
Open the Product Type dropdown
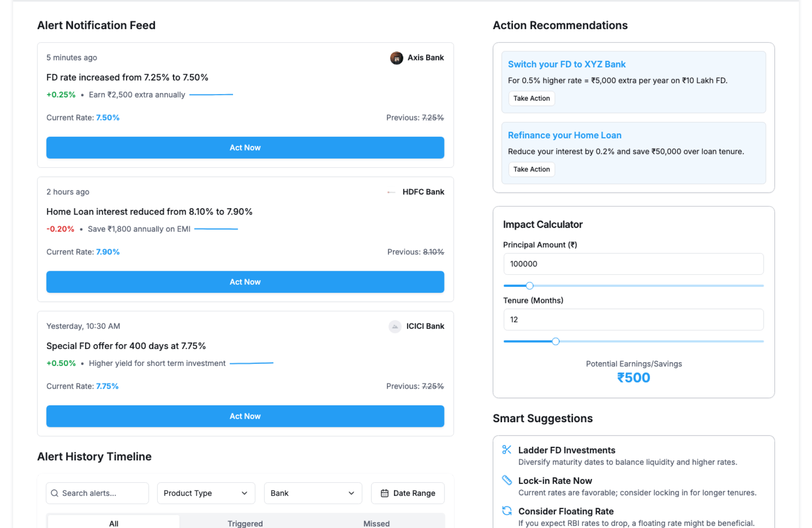click(x=206, y=493)
